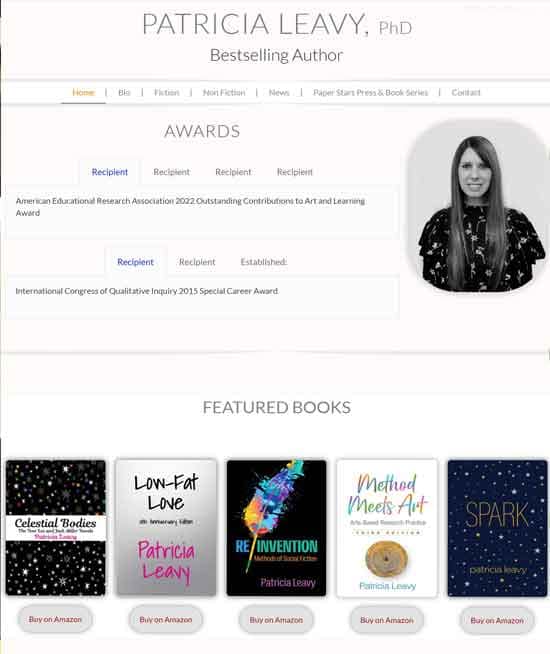Open the Re/Invention book cover
550x654 pixels.
pos(276,528)
